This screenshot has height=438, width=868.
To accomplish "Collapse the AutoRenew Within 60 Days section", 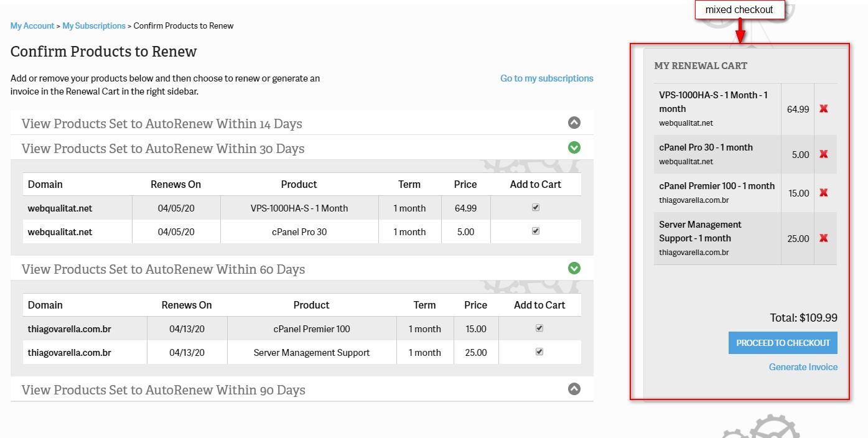I will pyautogui.click(x=574, y=268).
